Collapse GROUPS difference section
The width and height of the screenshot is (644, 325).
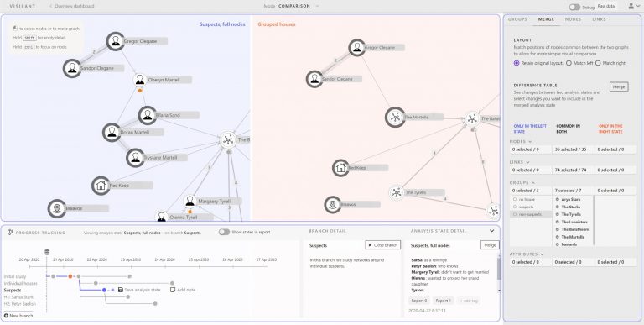pos(533,183)
